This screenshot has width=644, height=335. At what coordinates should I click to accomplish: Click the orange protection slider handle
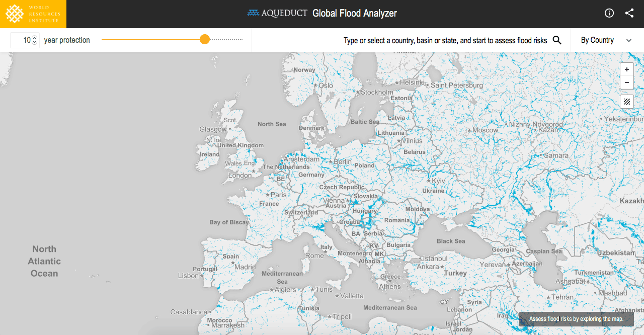pyautogui.click(x=205, y=39)
